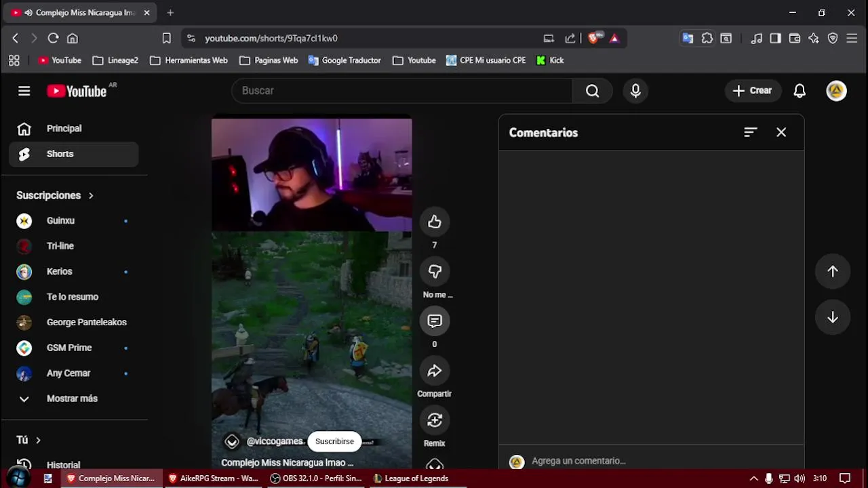Open the account avatar menu
Image resolution: width=868 pixels, height=488 pixels.
pos(836,91)
